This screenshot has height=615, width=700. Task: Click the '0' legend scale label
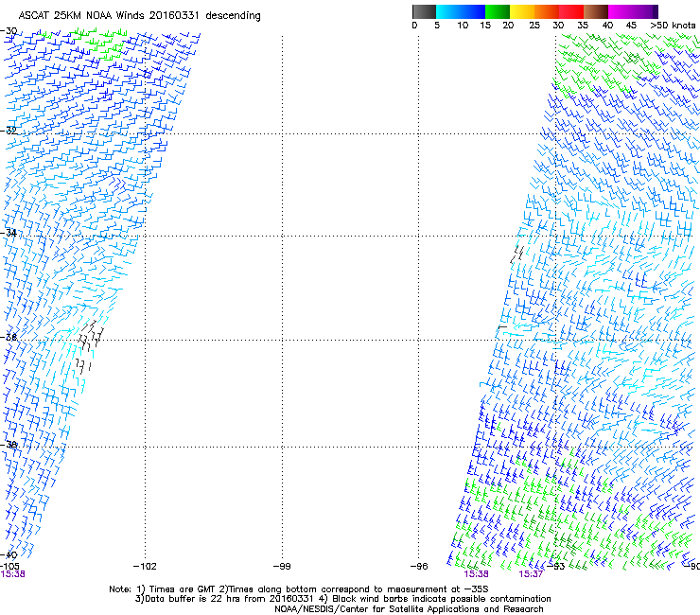point(414,26)
